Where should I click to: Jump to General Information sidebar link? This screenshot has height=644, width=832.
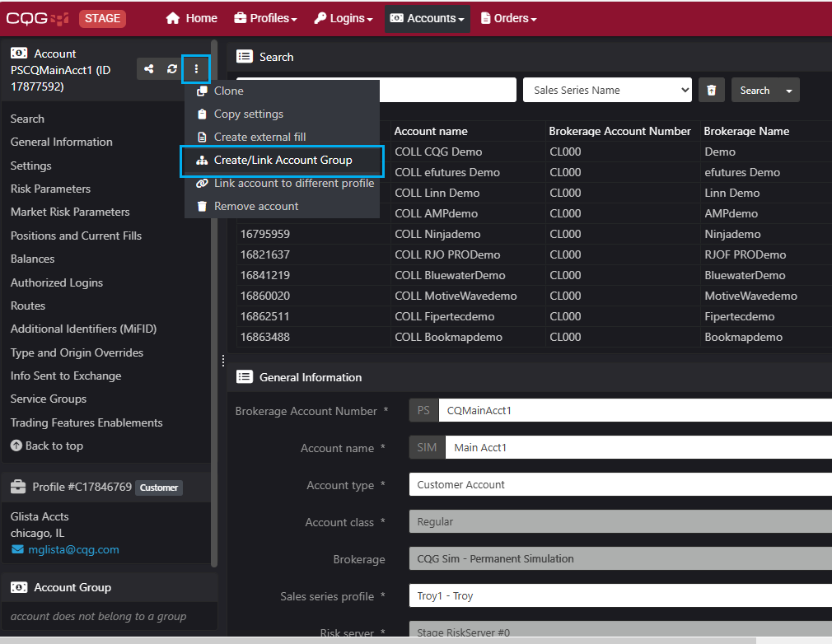click(x=62, y=142)
